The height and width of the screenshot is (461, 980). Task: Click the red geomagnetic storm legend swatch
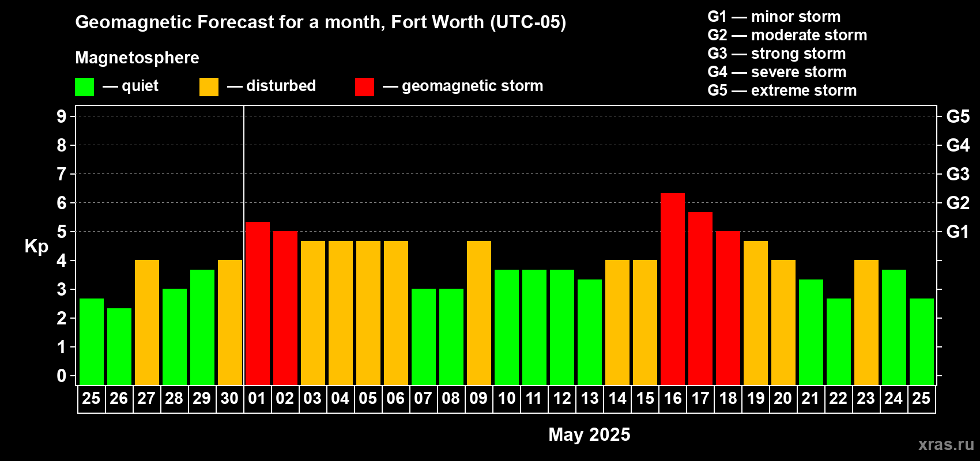364,87
